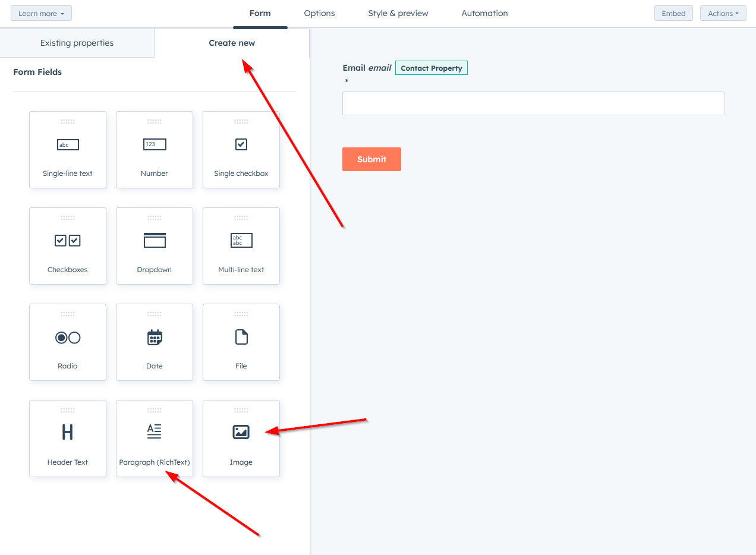Add a Number field to the form
This screenshot has height=555, width=756.
154,149
